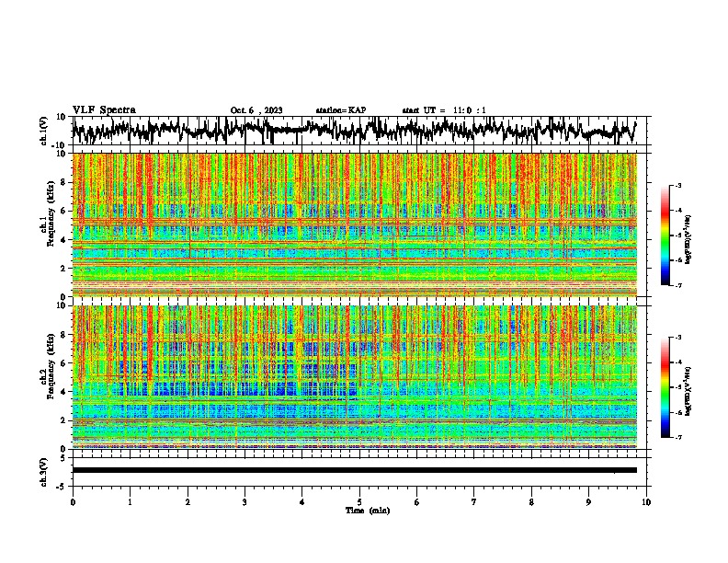Screen dimensions: 728x563
Task: Click the "-7" label on upper color bar
Action: click(678, 285)
